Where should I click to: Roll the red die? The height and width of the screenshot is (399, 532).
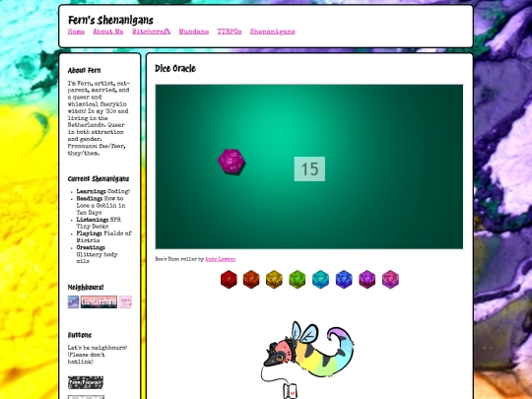(x=229, y=279)
